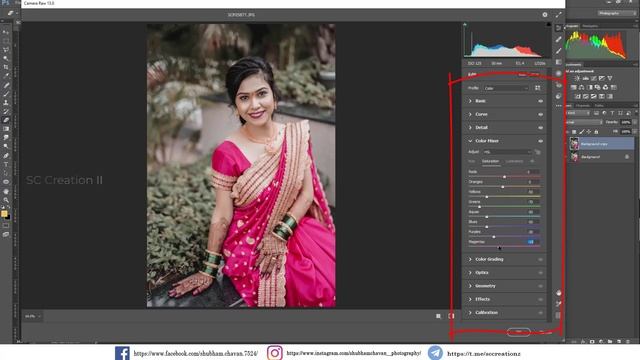Expand the Geometry panel
The height and width of the screenshot is (360, 640).
[x=470, y=286]
